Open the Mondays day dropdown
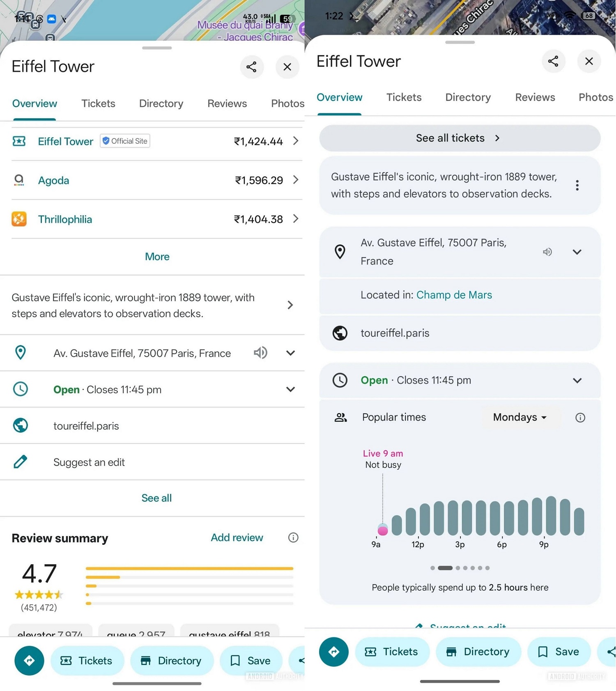This screenshot has height=691, width=616. coord(519,417)
